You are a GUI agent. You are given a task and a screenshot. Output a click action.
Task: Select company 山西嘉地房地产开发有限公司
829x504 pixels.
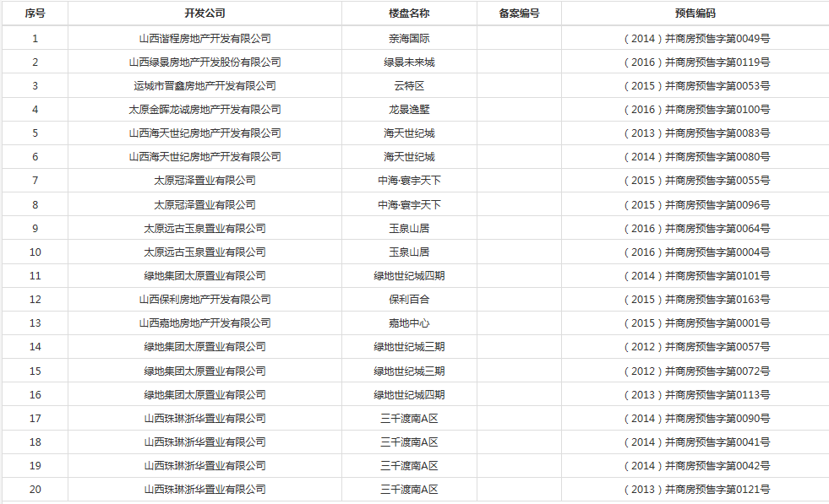point(205,322)
